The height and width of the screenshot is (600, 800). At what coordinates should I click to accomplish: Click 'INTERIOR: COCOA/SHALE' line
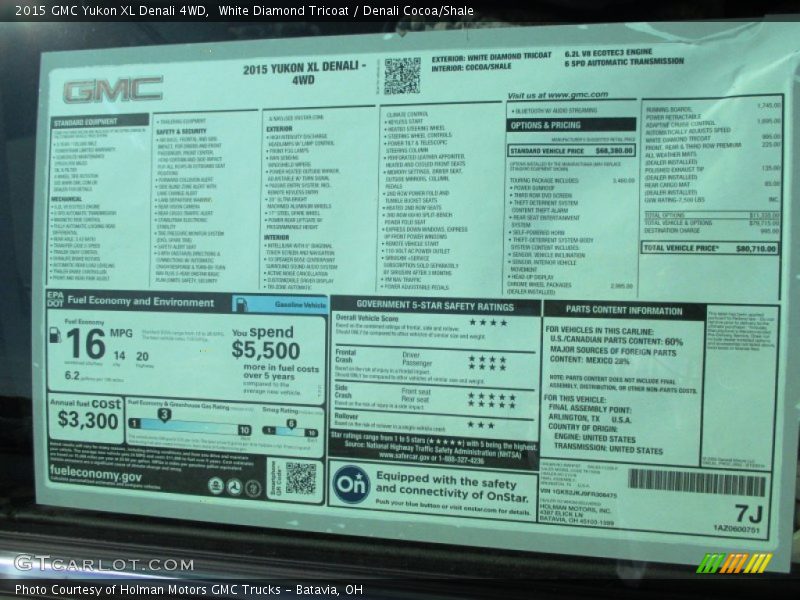[471, 67]
